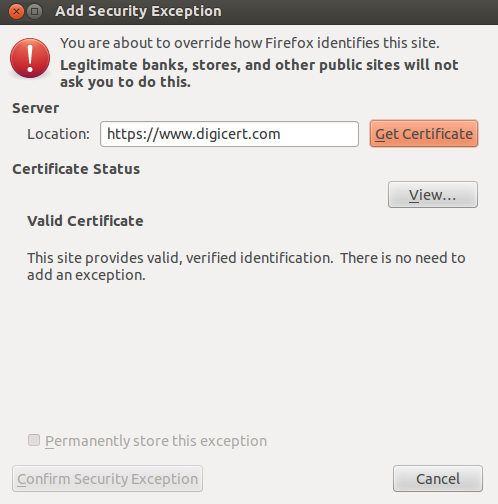Click the add an exception text line

[86, 275]
